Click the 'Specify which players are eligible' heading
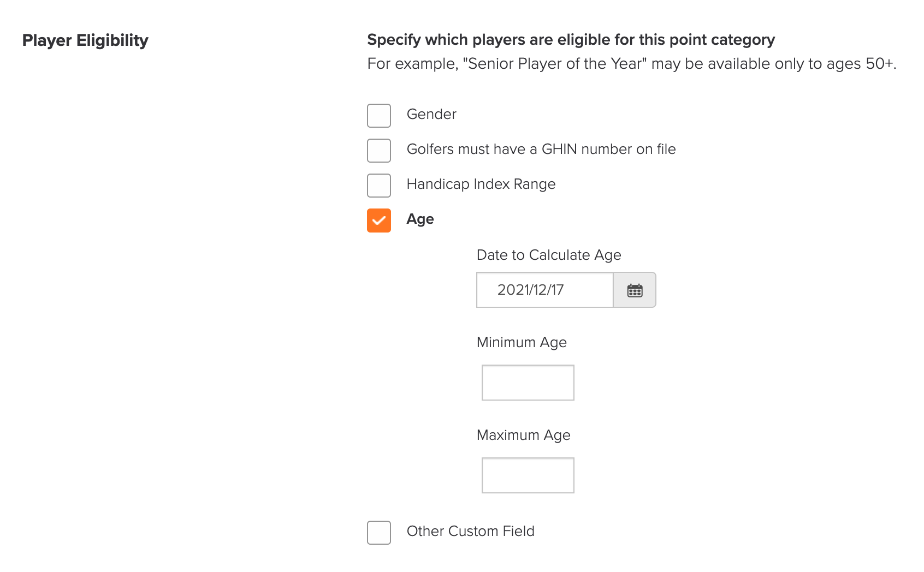 pos(571,40)
